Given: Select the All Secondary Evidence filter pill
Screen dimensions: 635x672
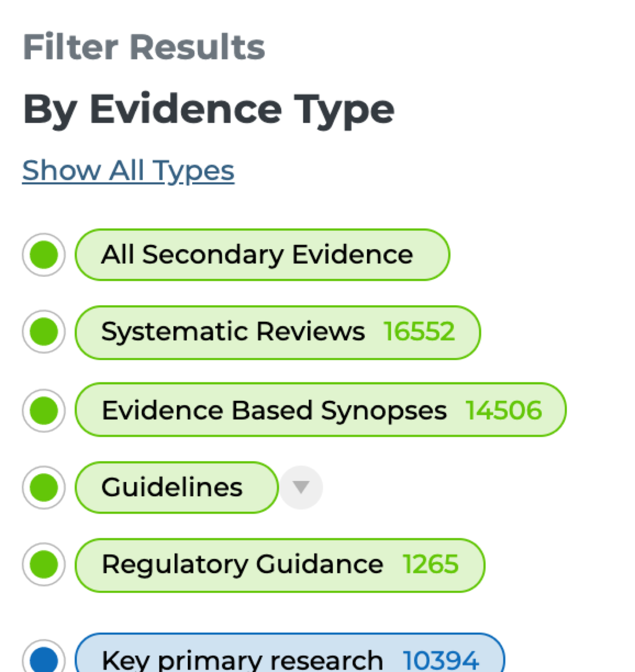Looking at the screenshot, I should coord(257,255).
